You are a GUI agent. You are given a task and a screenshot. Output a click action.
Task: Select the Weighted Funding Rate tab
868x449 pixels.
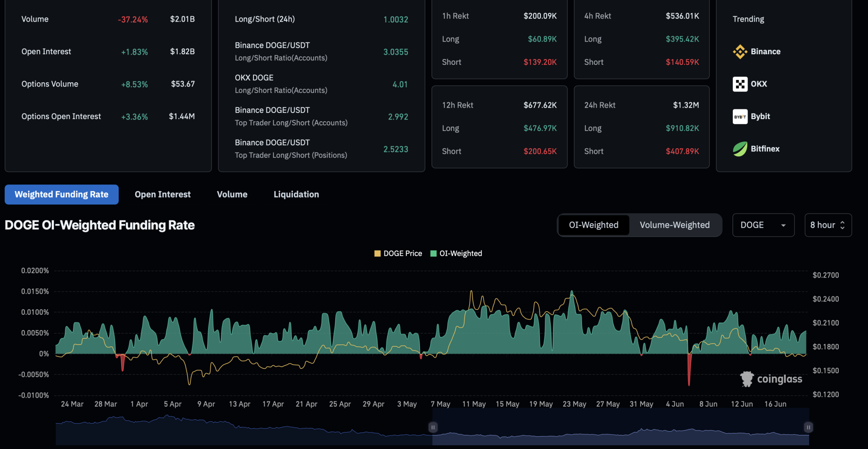[61, 194]
